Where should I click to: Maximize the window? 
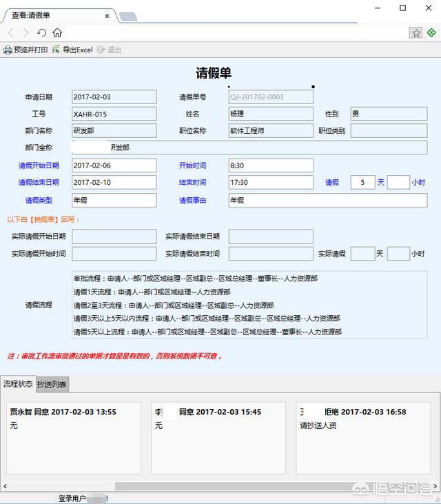(403, 8)
